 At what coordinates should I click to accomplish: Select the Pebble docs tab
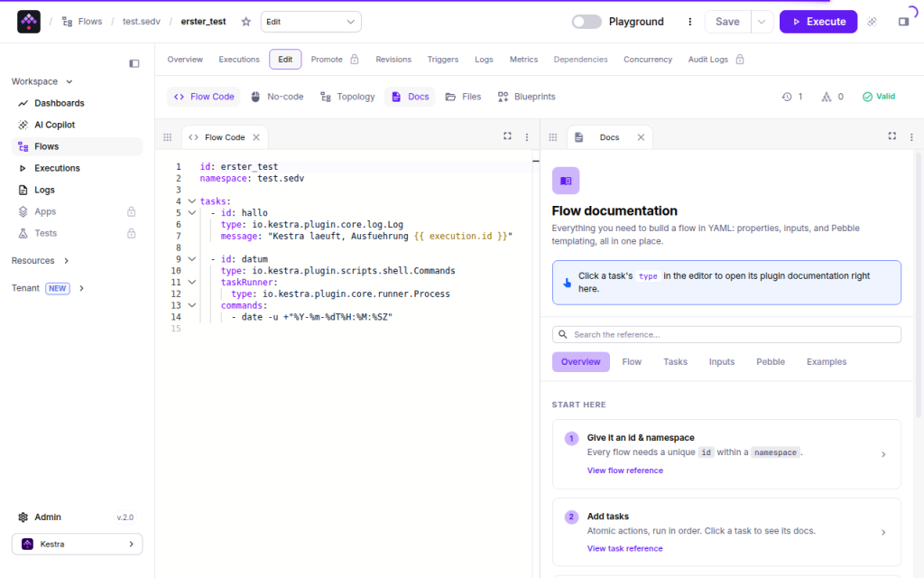pyautogui.click(x=771, y=362)
